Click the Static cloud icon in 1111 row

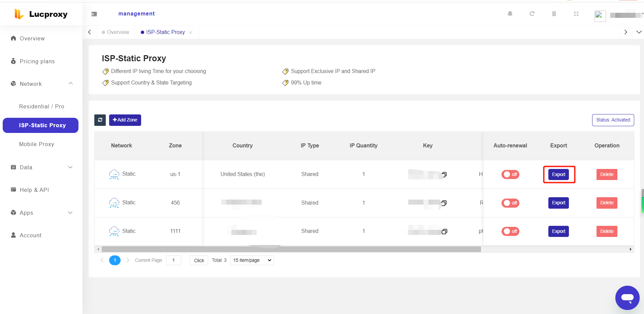[114, 231]
